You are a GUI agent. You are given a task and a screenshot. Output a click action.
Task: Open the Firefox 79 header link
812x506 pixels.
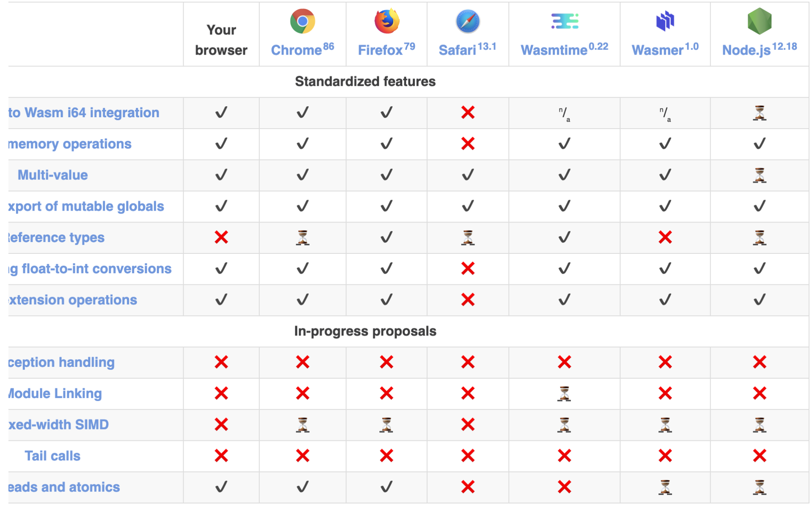pyautogui.click(x=387, y=49)
